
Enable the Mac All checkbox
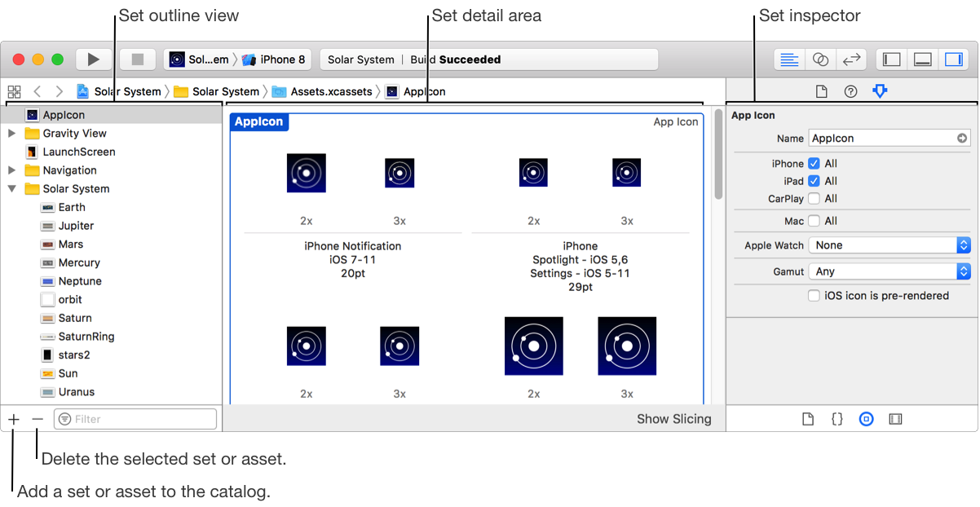[814, 221]
